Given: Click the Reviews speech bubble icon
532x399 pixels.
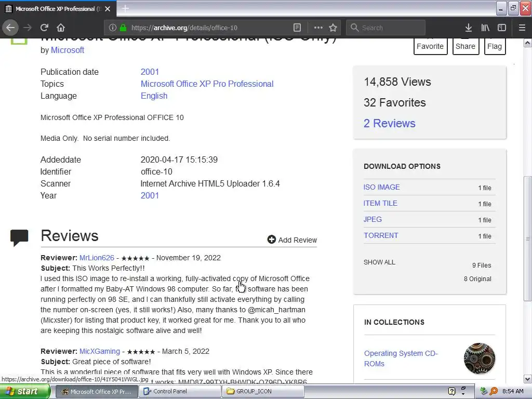Looking at the screenshot, I should point(19,237).
